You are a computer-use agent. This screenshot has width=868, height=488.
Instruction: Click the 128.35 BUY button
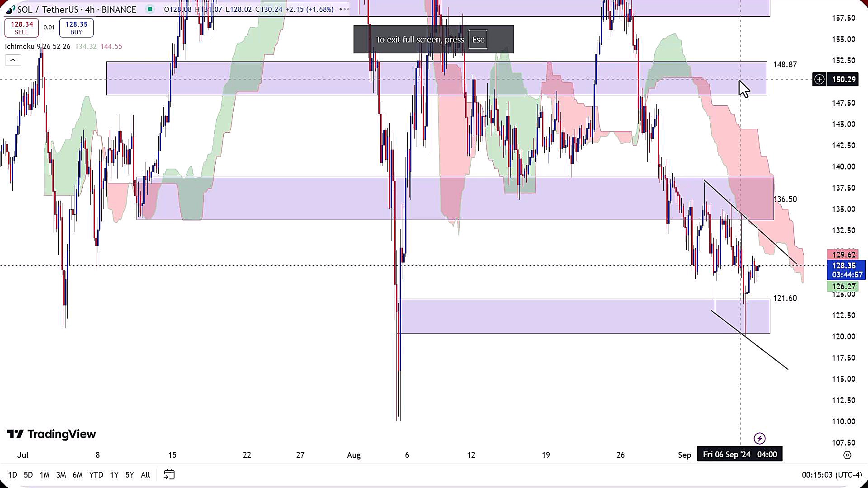tap(76, 28)
